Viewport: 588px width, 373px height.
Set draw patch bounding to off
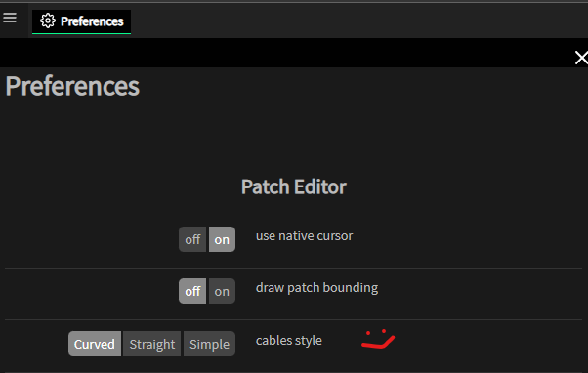(x=192, y=291)
